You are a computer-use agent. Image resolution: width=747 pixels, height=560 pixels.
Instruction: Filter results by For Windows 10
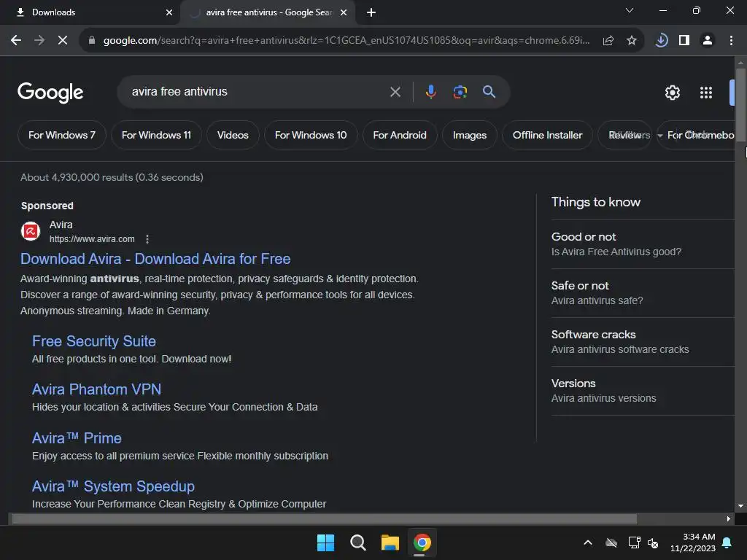coord(311,135)
